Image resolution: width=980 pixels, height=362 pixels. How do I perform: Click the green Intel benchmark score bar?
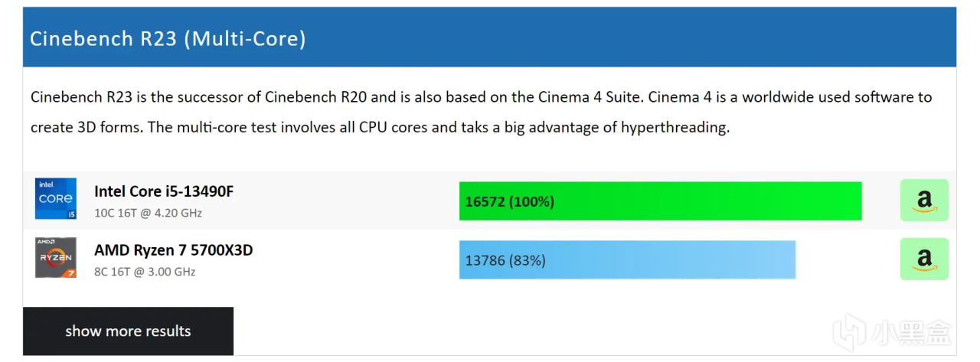660,201
